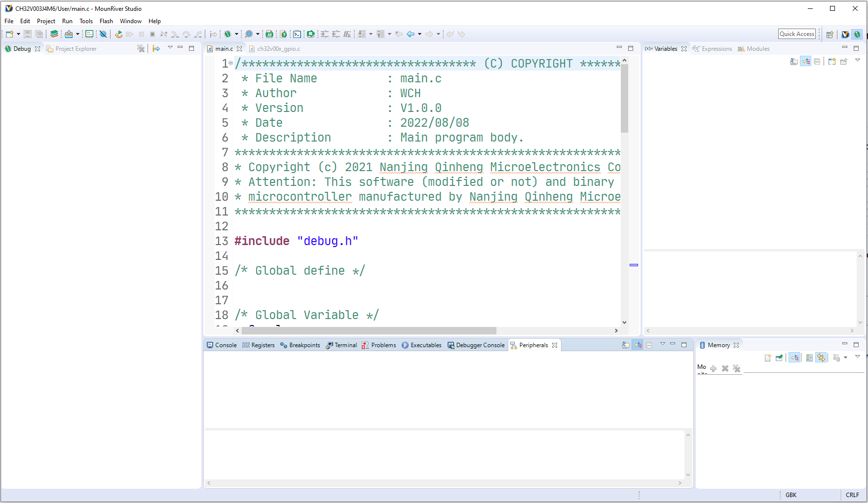This screenshot has height=503, width=868.
Task: Click Remove Memory Monitor X icon
Action: coord(725,368)
